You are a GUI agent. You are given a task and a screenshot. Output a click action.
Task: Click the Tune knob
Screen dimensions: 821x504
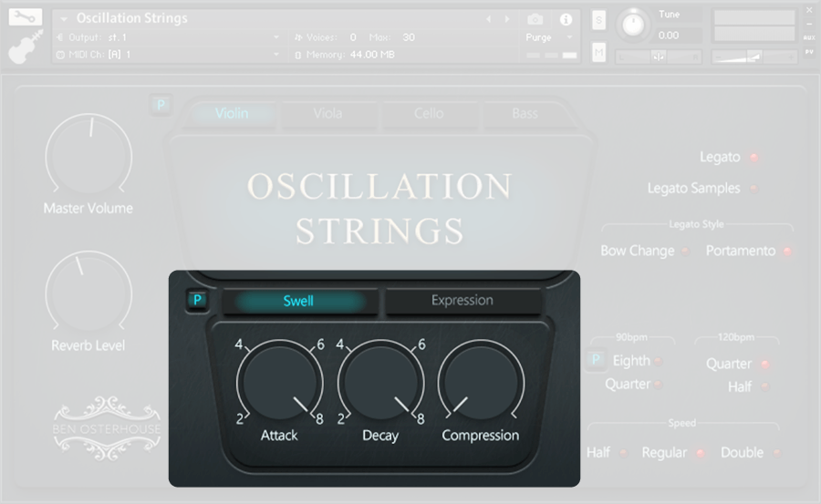coord(633,26)
